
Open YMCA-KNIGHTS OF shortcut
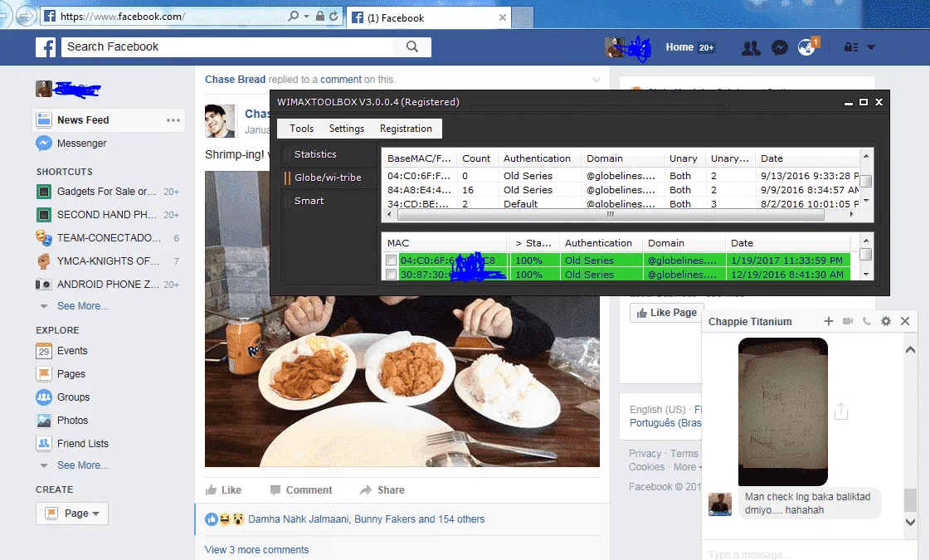[107, 261]
